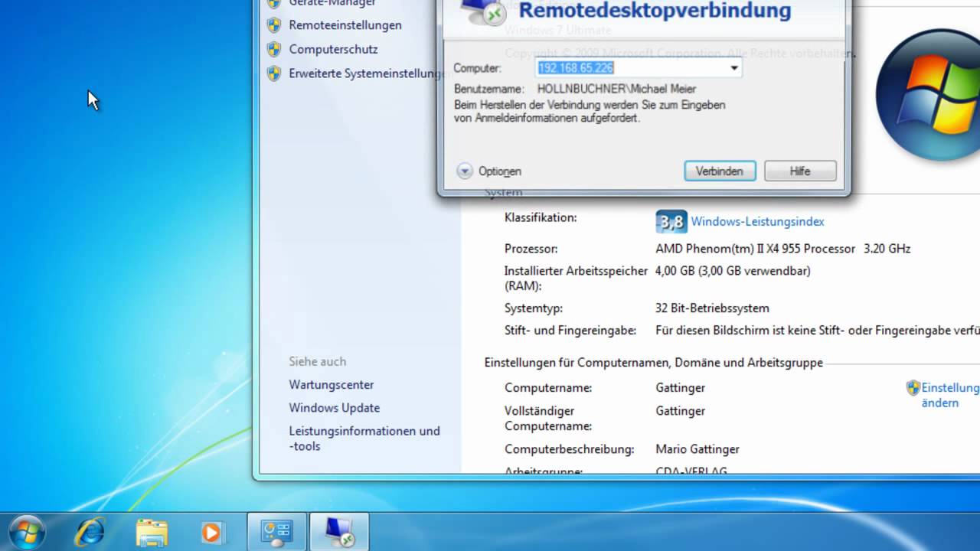The width and height of the screenshot is (980, 551).
Task: Click the Computer field containing 192.168.65.226
Action: [639, 68]
